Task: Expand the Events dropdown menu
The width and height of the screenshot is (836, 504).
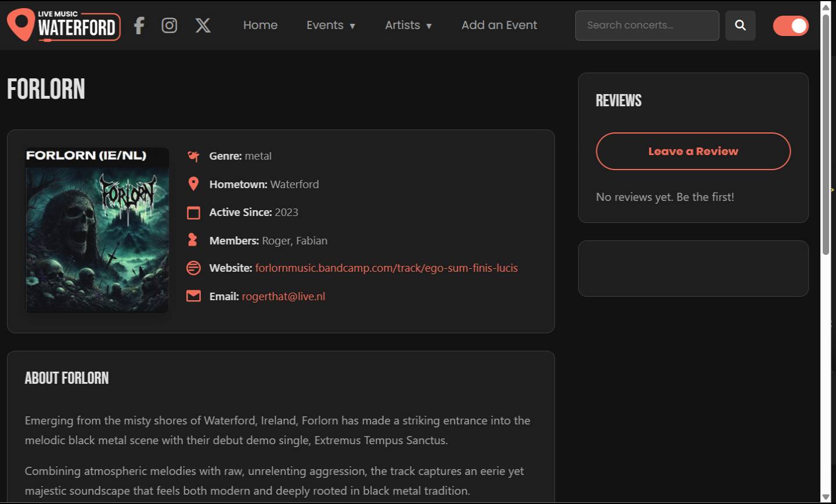Action: [330, 26]
